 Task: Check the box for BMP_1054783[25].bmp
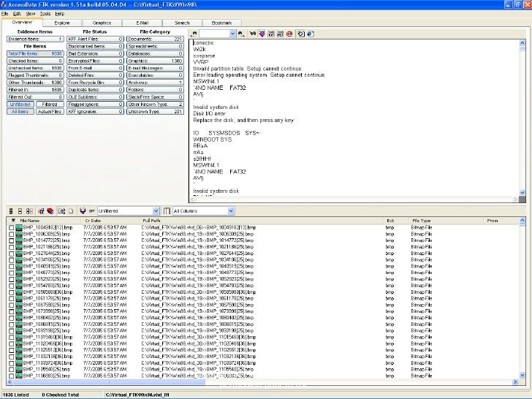pyautogui.click(x=12, y=286)
